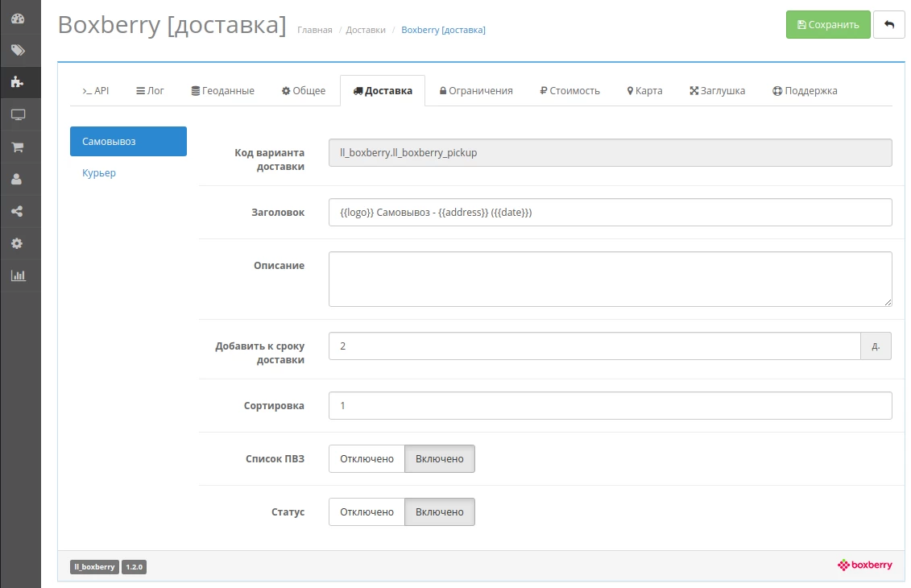
Task: Click the 1.2.0 version badge
Action: tap(135, 567)
